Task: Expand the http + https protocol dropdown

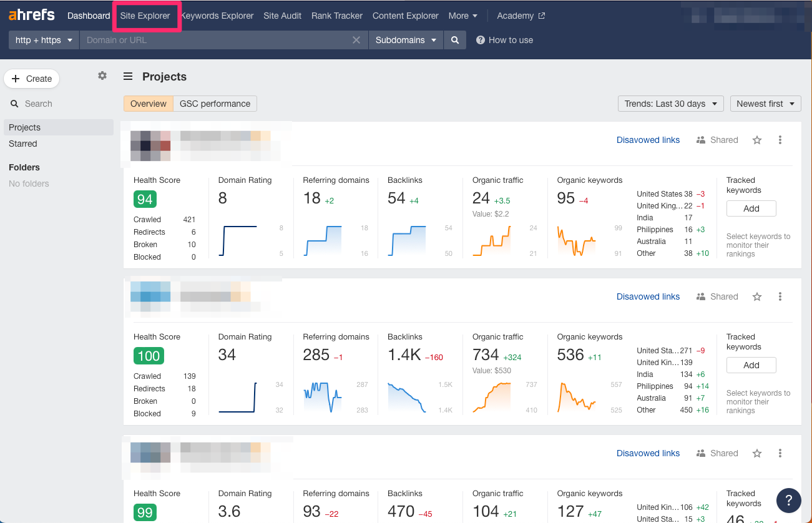Action: [44, 40]
